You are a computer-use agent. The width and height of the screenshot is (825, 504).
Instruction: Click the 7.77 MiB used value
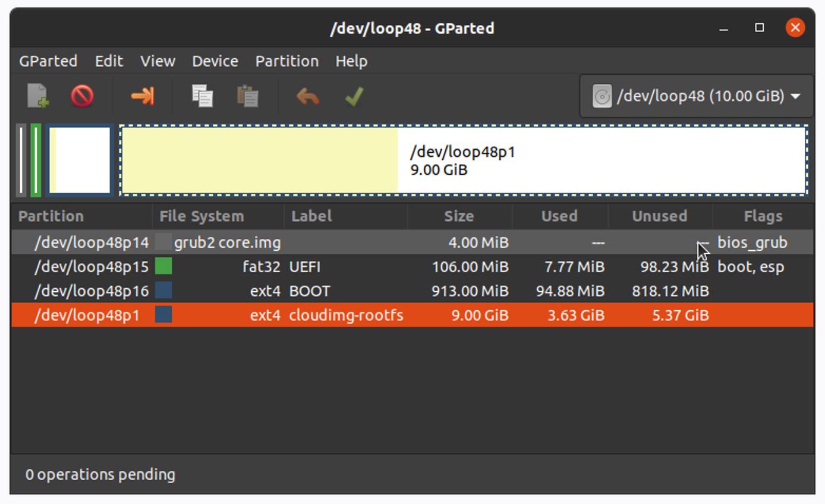coord(574,267)
